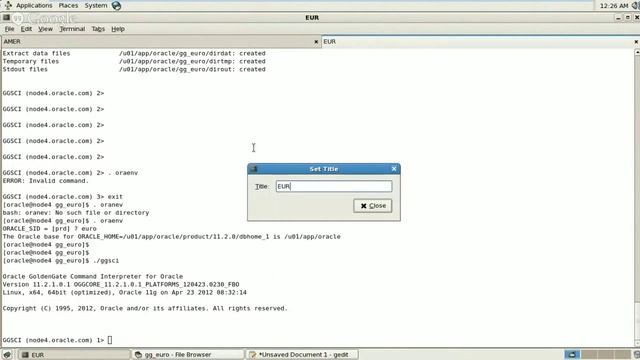This screenshot has width=640, height=360.
Task: Open the Help menu
Action: tap(118, 29)
